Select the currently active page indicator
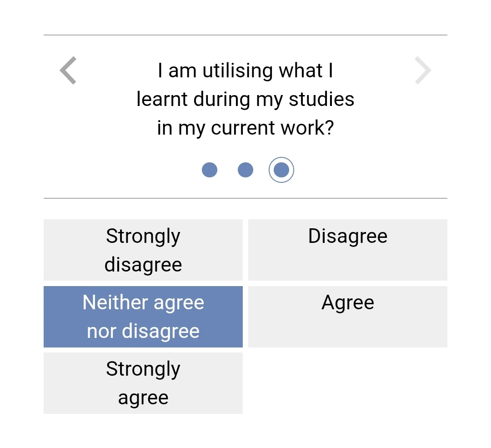Image resolution: width=491 pixels, height=448 pixels. (281, 170)
